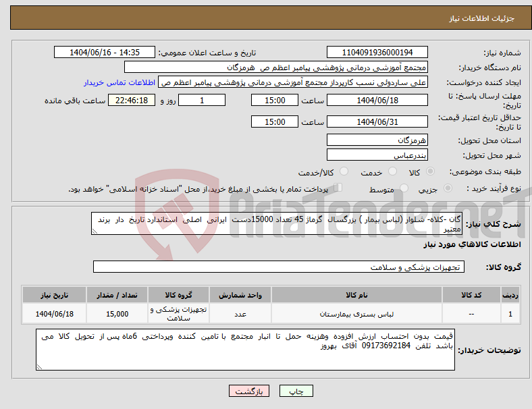The height and width of the screenshot is (409, 532).
Task: Click the resize handle of the buyer notes textarea
Action: [x=39, y=367]
